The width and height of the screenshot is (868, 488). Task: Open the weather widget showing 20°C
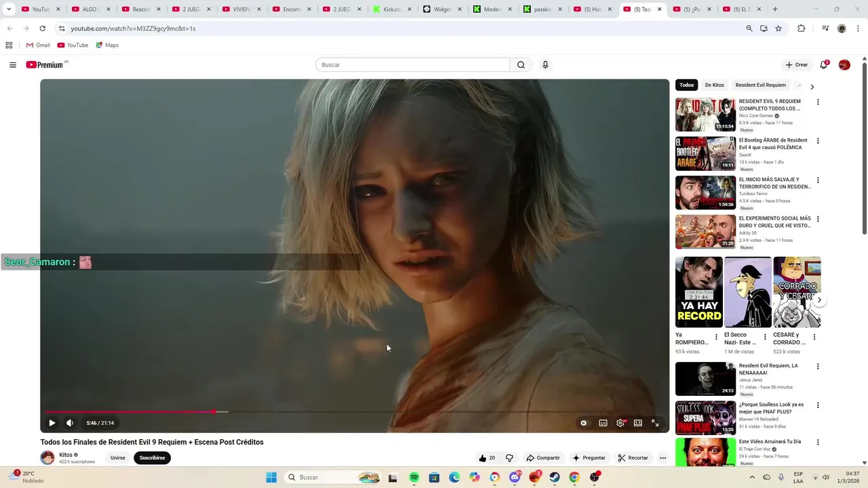pyautogui.click(x=27, y=477)
